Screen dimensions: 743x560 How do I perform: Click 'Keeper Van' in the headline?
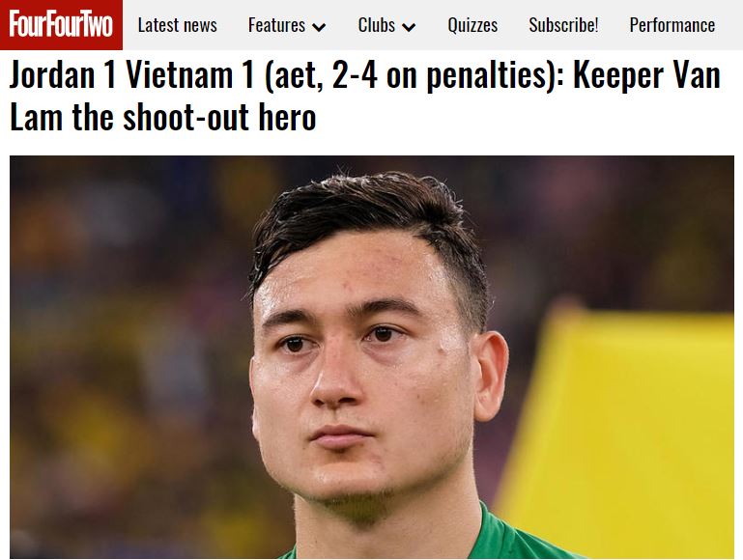click(646, 74)
